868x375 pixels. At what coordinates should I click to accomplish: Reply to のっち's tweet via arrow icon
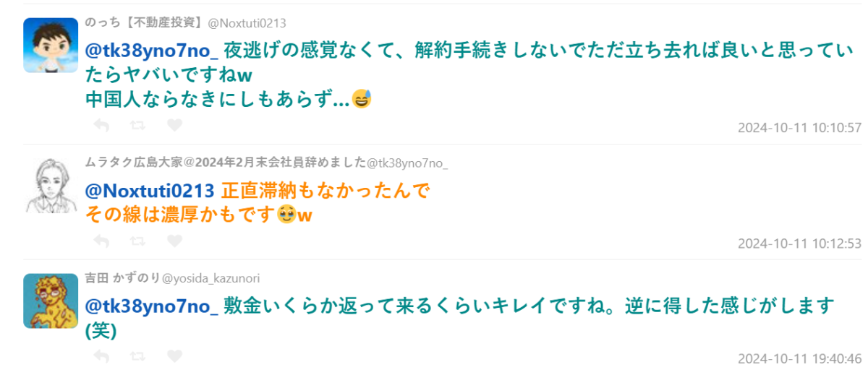[x=102, y=126]
